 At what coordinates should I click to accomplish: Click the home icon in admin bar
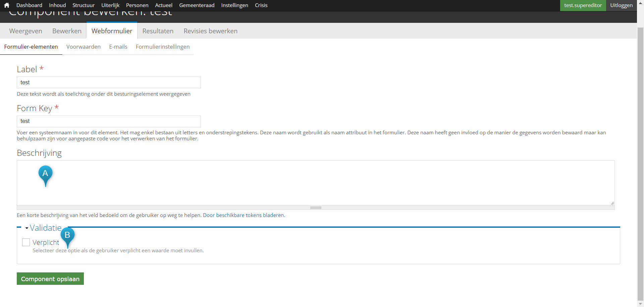click(x=6, y=5)
